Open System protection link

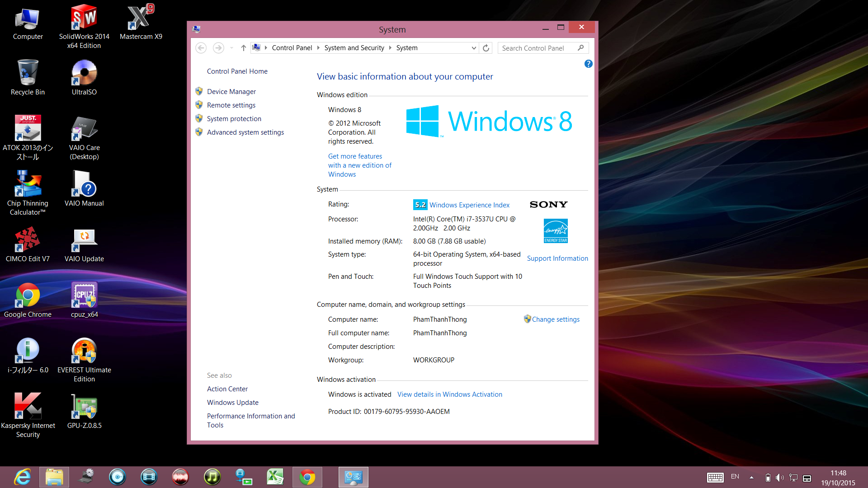234,119
